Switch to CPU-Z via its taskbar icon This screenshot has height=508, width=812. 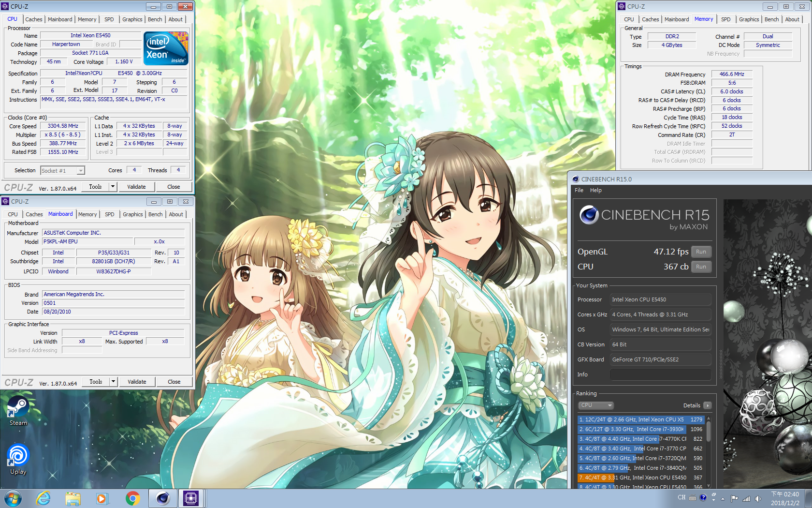pos(191,498)
